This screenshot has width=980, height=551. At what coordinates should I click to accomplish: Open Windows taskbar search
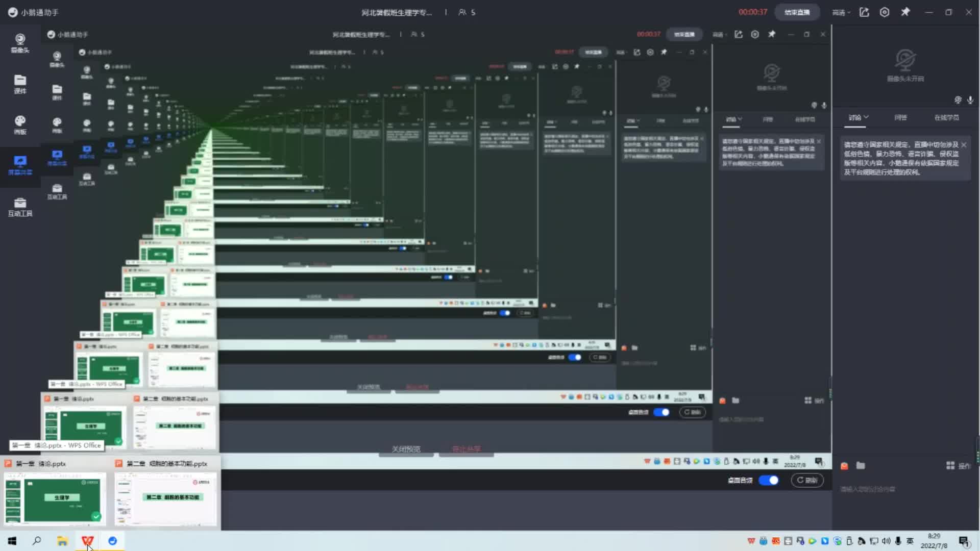click(37, 541)
